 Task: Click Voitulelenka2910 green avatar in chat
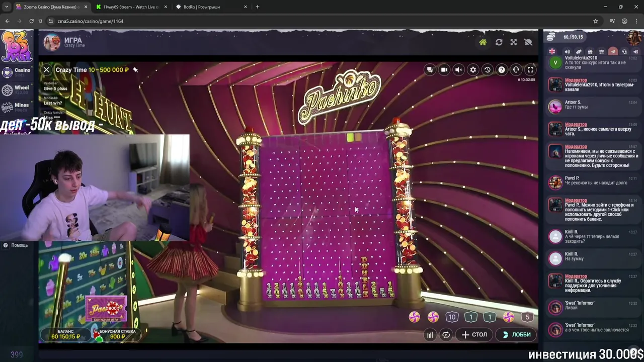point(555,63)
